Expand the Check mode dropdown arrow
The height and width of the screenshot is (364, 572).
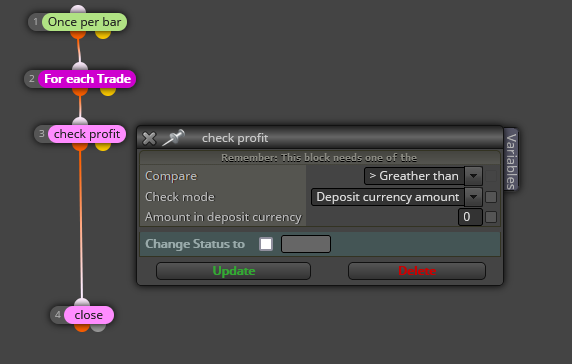point(474,197)
